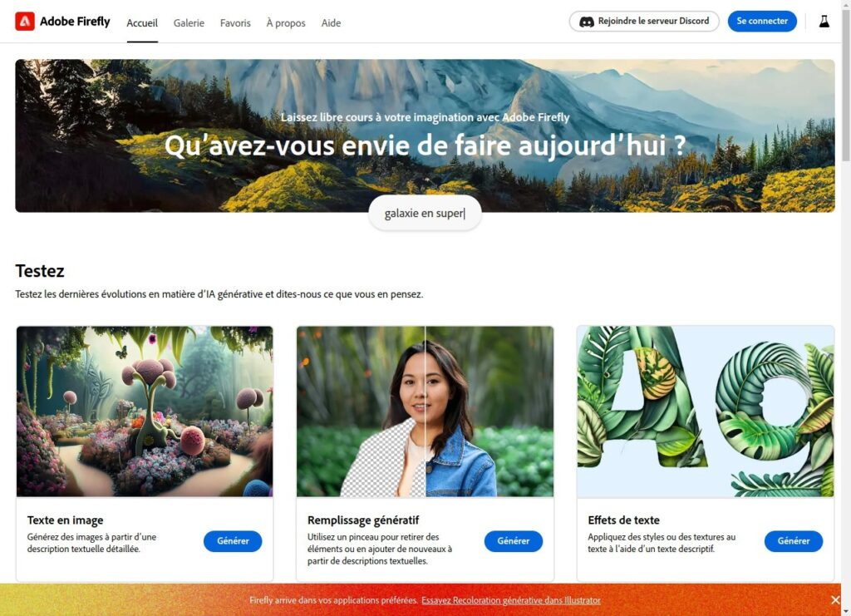Go to the Accueil tab
Image resolution: width=851 pixels, height=616 pixels.
click(142, 22)
